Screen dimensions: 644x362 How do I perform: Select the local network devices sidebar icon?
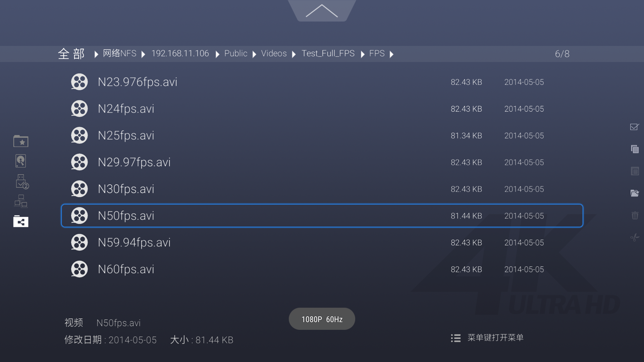[x=21, y=201]
